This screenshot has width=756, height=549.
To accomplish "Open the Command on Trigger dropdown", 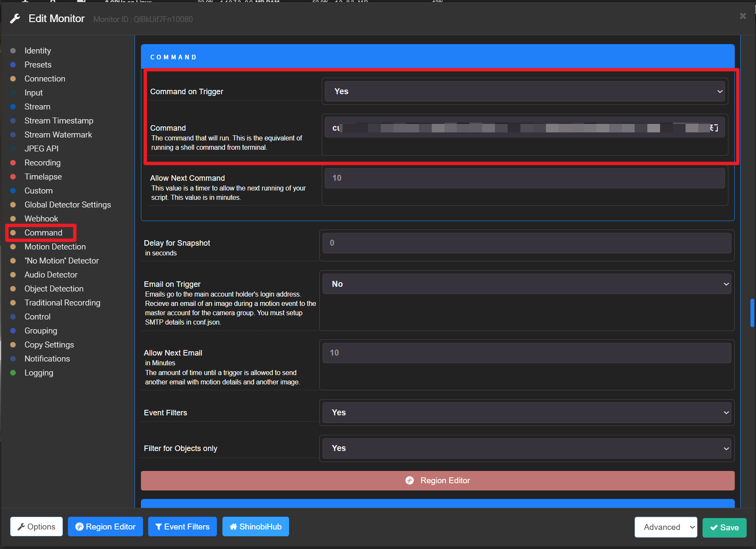I will (x=524, y=91).
